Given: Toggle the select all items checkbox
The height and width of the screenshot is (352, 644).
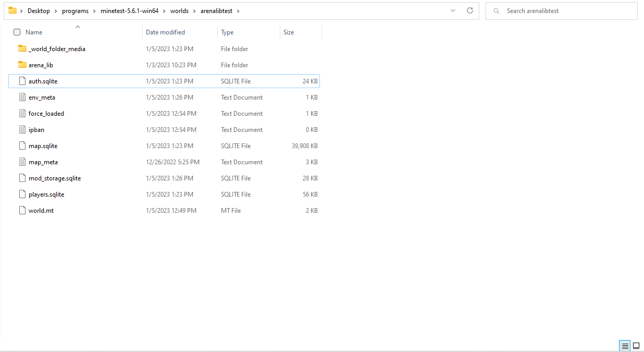Looking at the screenshot, I should (x=17, y=32).
